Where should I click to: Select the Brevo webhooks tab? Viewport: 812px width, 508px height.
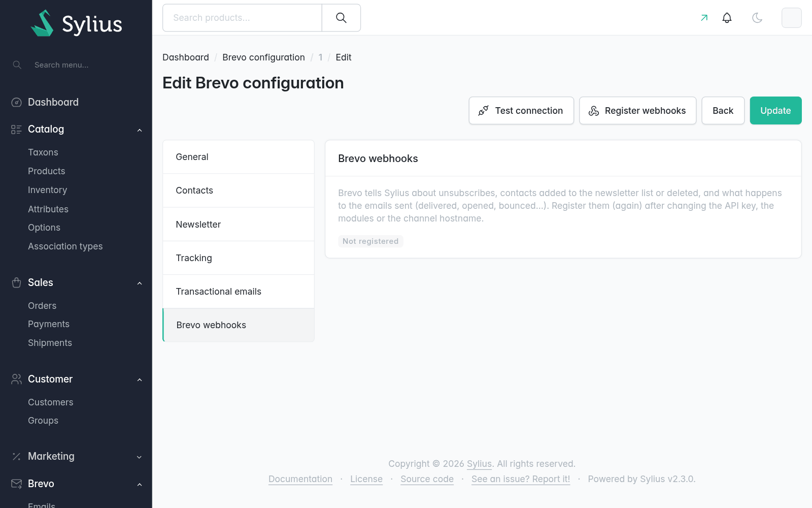coord(239,325)
